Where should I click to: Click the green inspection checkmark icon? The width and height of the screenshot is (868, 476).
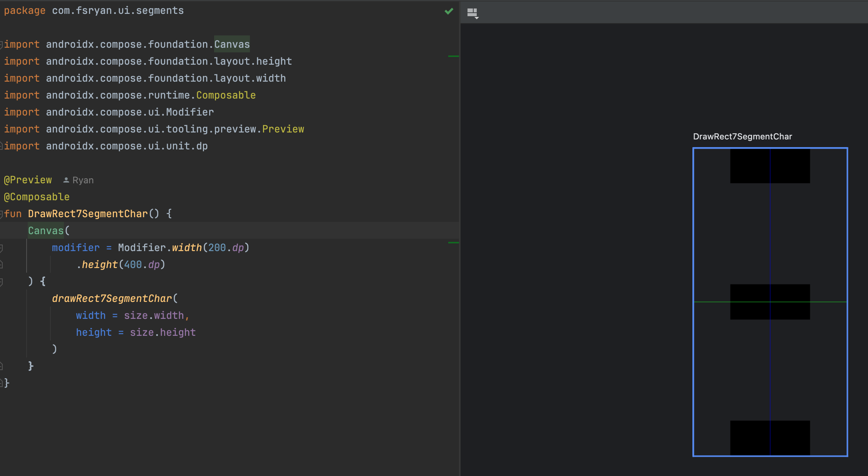[449, 11]
